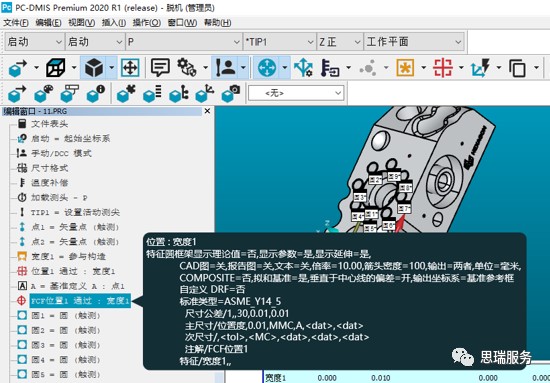This screenshot has width=550, height=383.
Task: Open the 窗口(W) menu
Action: (x=182, y=22)
